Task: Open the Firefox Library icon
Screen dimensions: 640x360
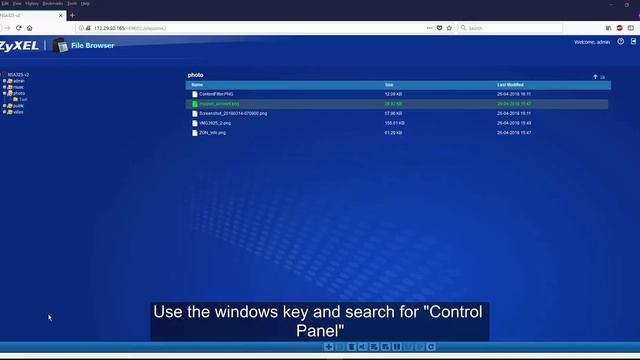Action: coord(609,28)
